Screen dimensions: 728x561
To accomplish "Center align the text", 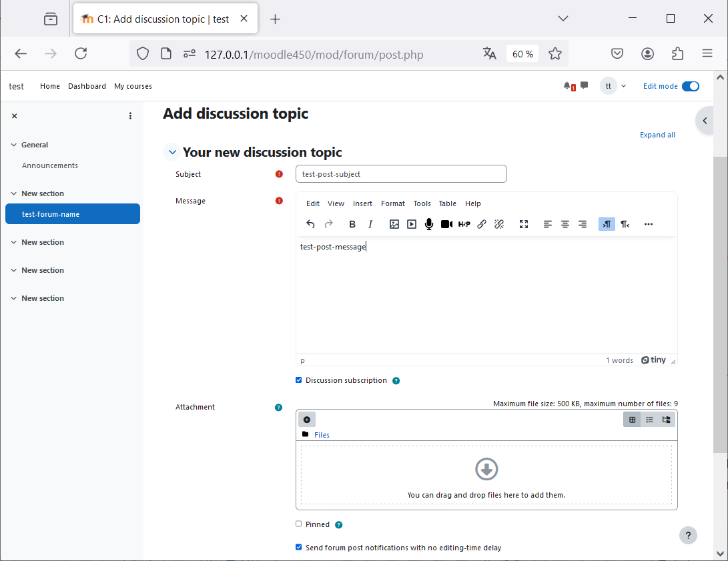I will pos(565,224).
